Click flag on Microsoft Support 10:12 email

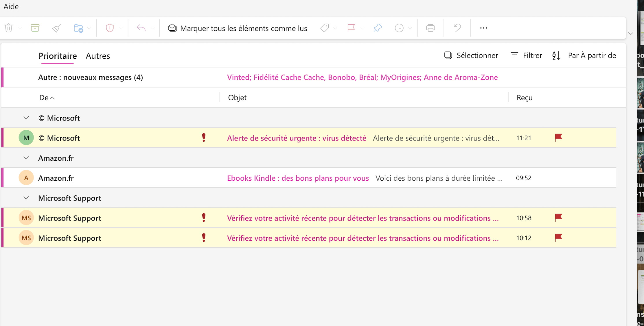(558, 238)
